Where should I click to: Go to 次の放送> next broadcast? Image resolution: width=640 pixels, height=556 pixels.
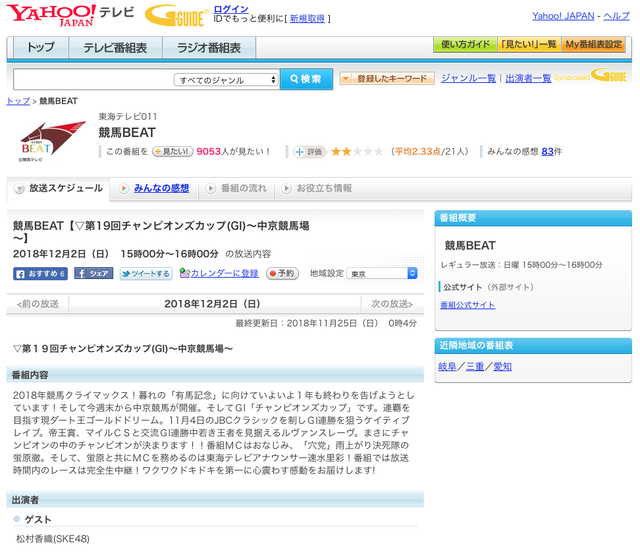tap(392, 304)
